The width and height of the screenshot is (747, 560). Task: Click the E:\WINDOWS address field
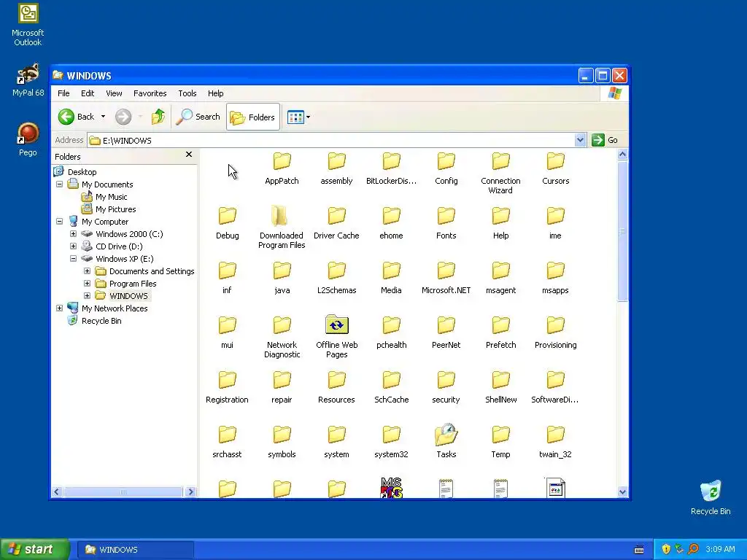(331, 140)
